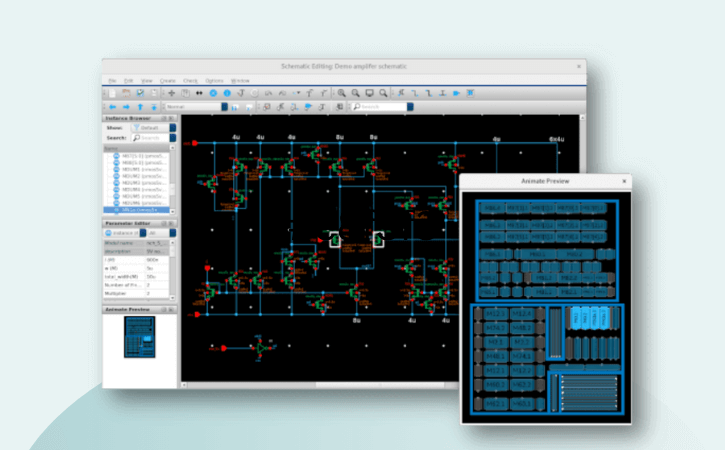
Task: Click the move cross-arrows toolbar icon
Action: [x=172, y=93]
